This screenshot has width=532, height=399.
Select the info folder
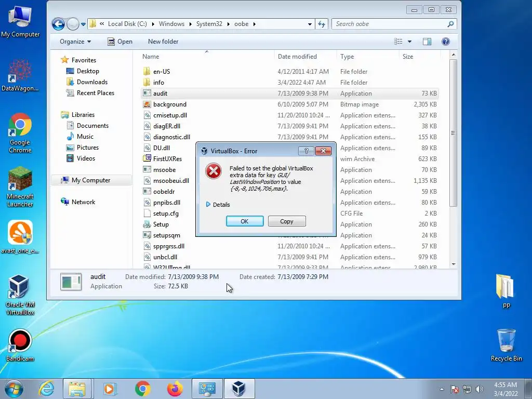[289, 83]
